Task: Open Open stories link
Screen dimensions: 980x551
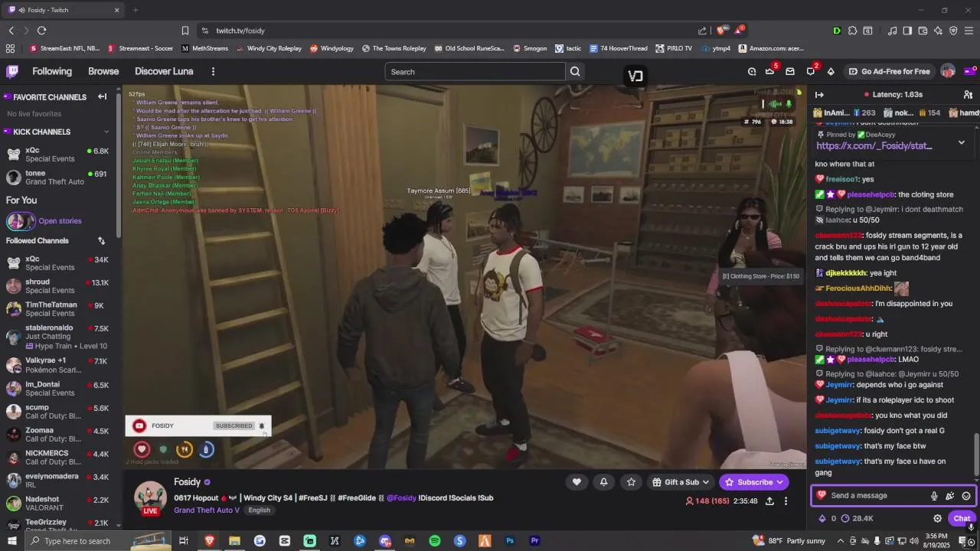Action: 60,221
